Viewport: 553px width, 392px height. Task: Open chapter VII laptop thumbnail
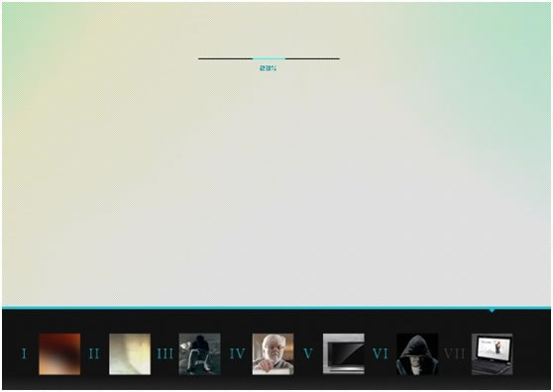(492, 354)
